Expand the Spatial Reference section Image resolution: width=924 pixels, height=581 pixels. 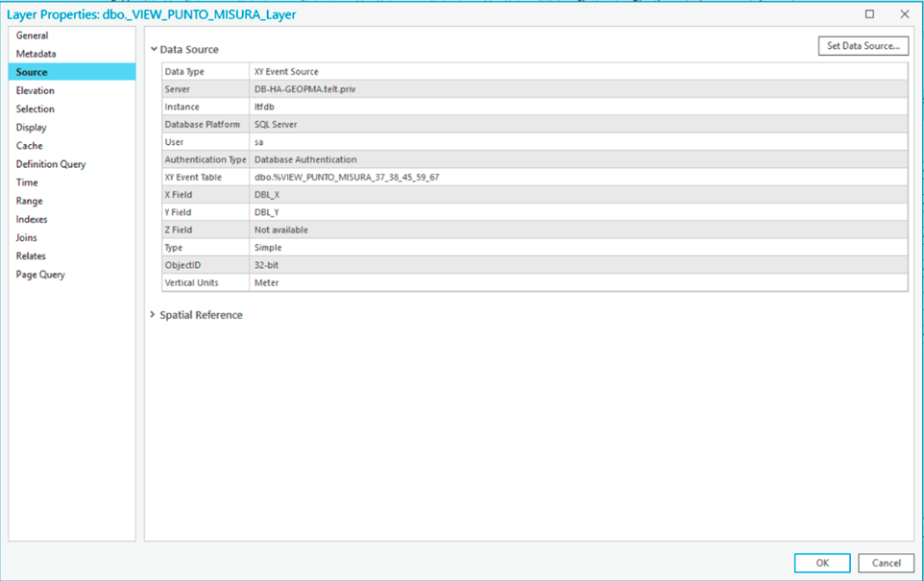[152, 314]
